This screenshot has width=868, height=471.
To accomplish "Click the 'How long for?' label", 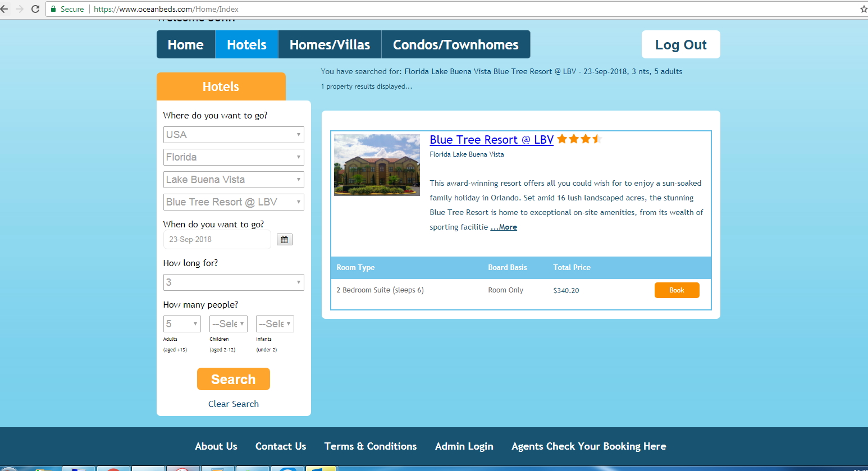I will tap(190, 263).
